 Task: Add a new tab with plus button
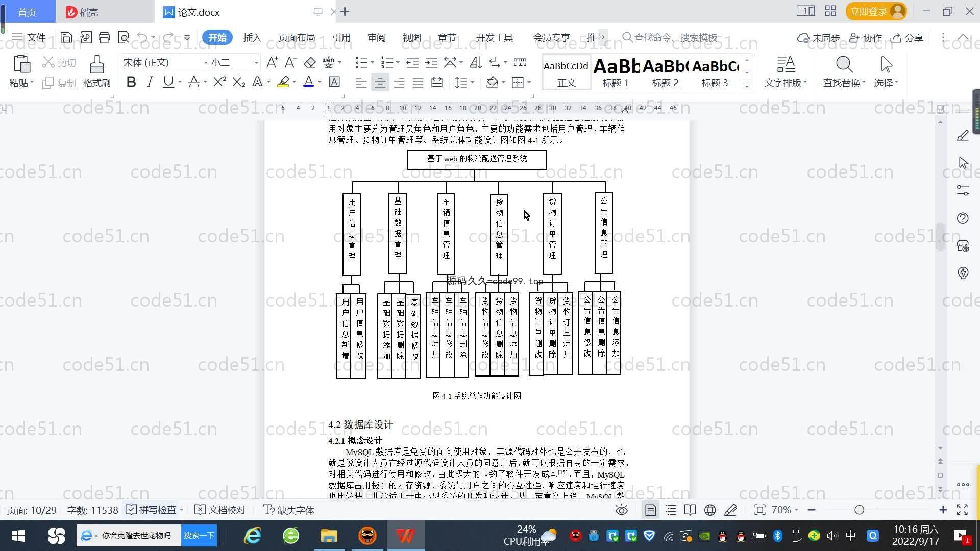345,12
